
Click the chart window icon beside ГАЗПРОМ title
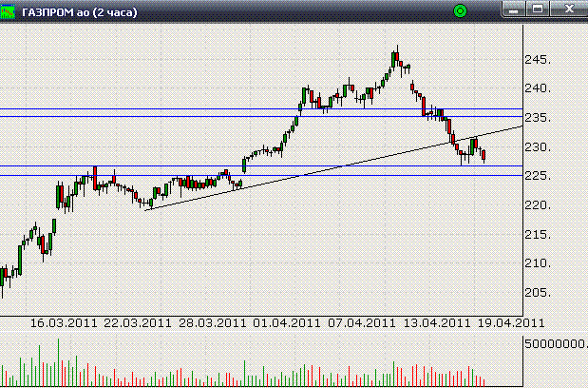(x=8, y=11)
